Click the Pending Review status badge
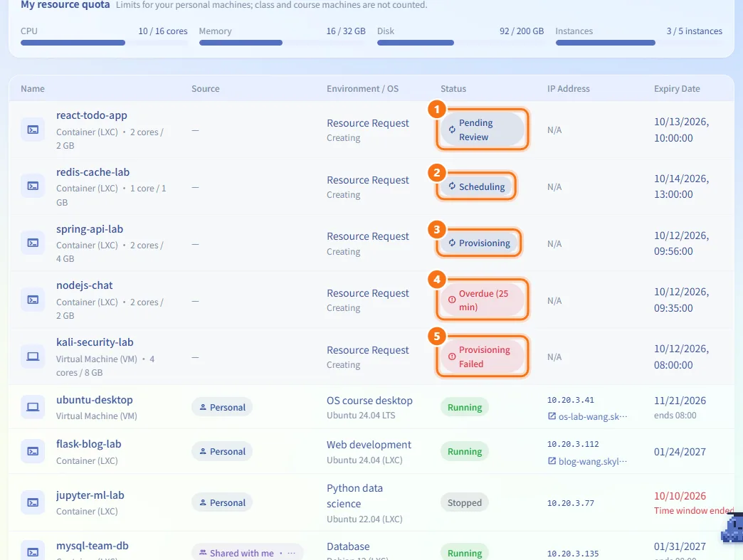The width and height of the screenshot is (743, 560). tap(483, 130)
